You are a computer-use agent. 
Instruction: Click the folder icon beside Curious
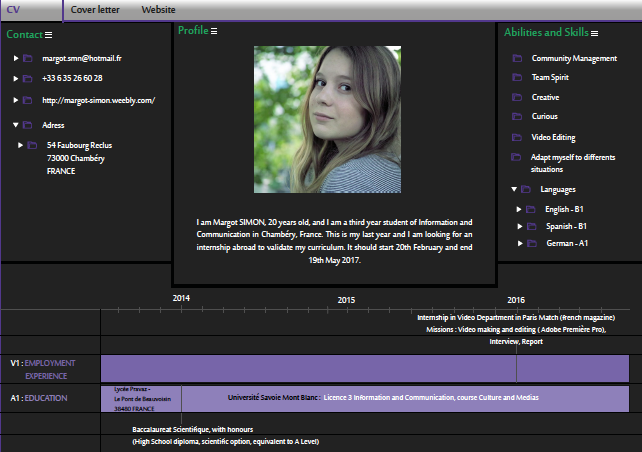[518, 116]
